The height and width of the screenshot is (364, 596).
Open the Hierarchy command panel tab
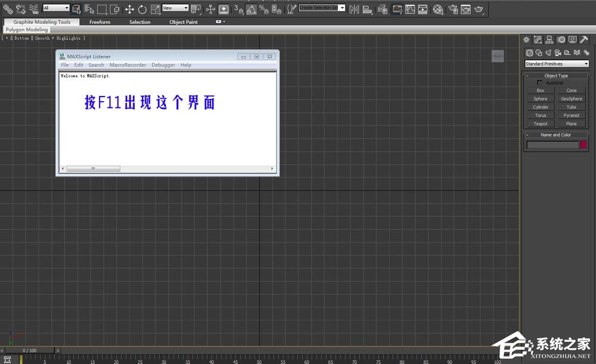pos(550,39)
